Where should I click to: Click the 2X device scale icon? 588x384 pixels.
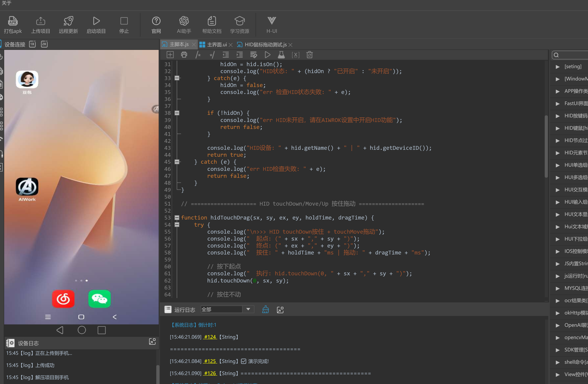point(44,44)
